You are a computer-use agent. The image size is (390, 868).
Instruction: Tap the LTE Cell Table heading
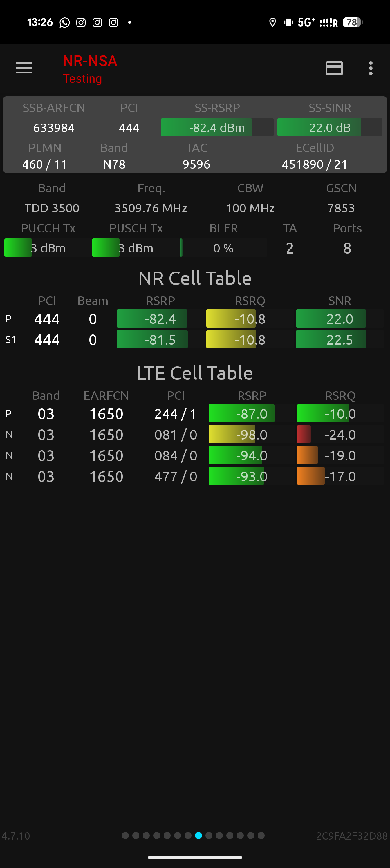(x=195, y=373)
